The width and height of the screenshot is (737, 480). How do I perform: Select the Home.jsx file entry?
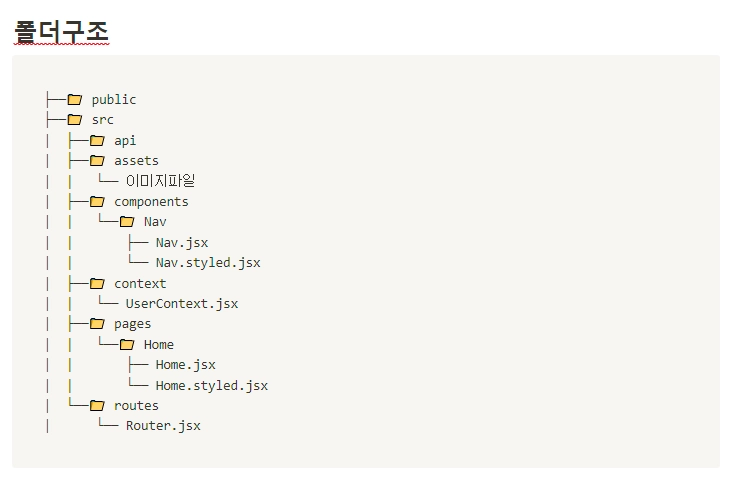click(185, 365)
